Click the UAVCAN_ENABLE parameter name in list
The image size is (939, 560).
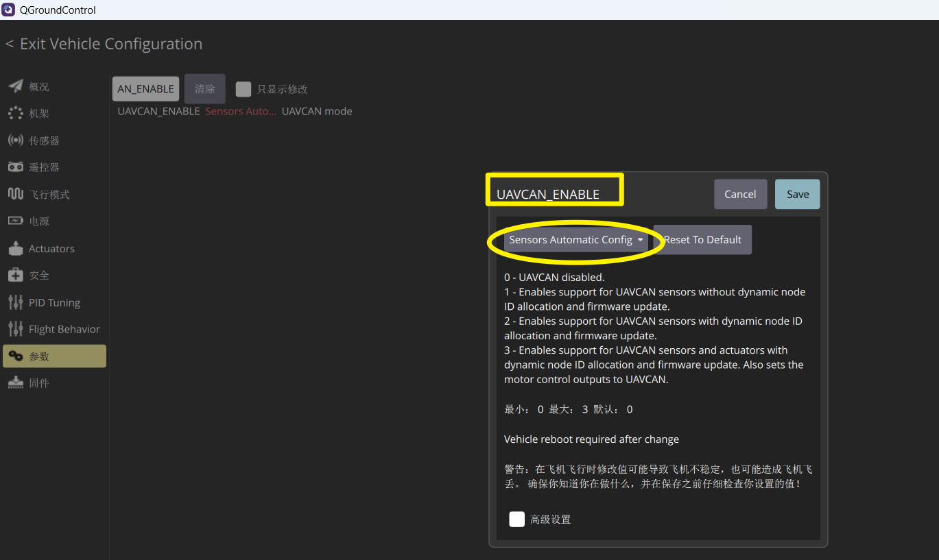click(x=158, y=111)
